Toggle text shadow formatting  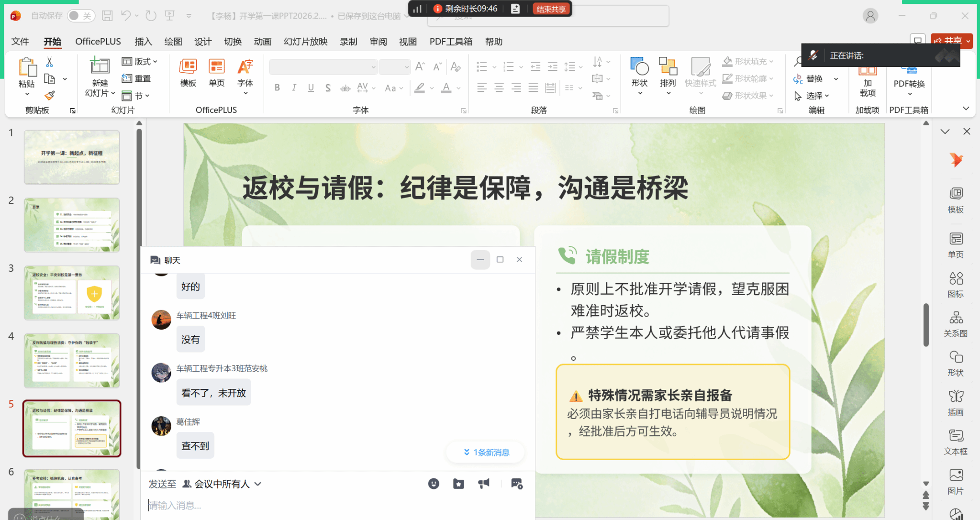[x=328, y=88]
